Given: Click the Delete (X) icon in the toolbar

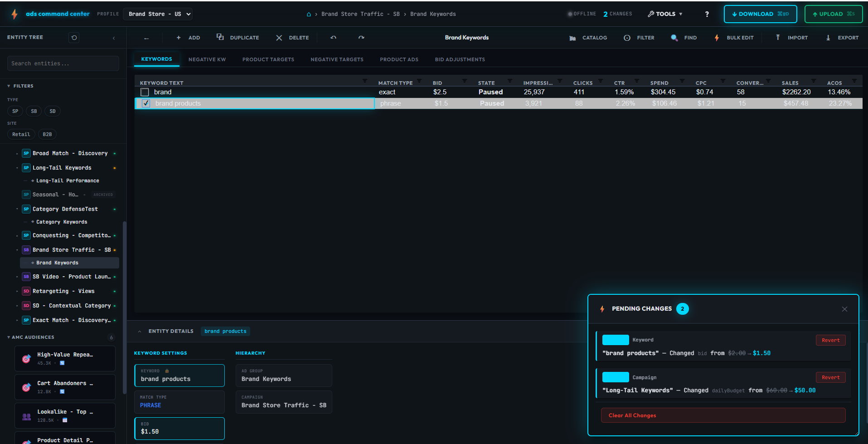Looking at the screenshot, I should [279, 38].
